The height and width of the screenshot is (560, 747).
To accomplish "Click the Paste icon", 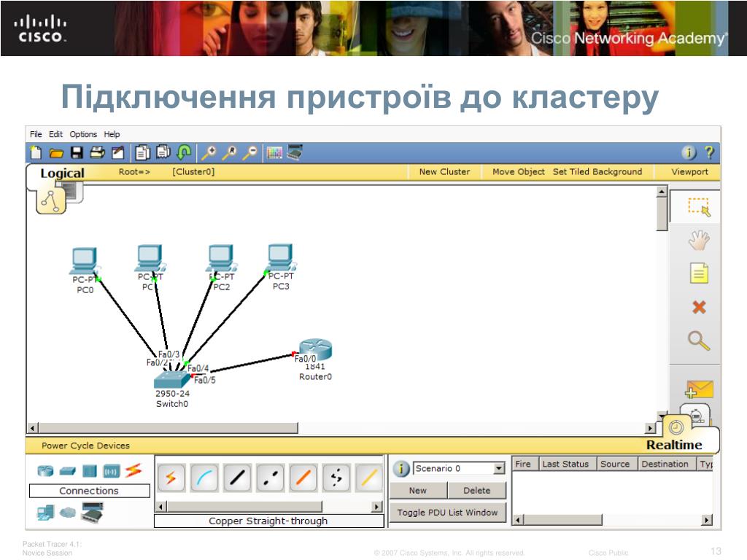I will point(163,152).
